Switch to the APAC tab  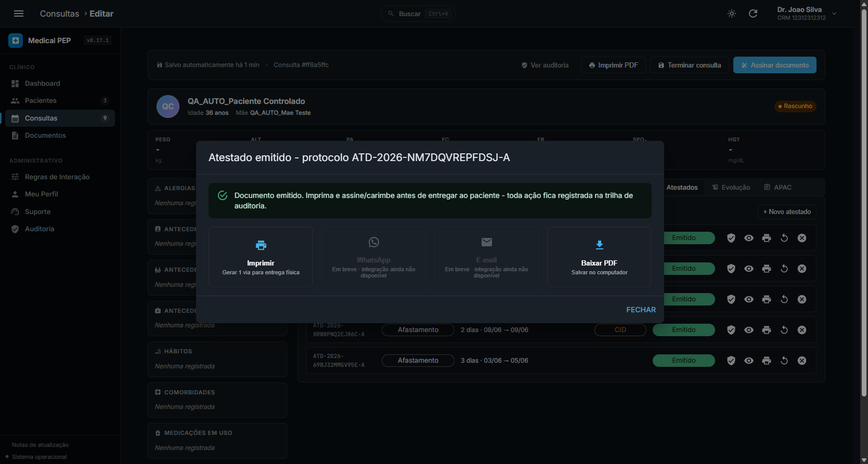coord(778,187)
